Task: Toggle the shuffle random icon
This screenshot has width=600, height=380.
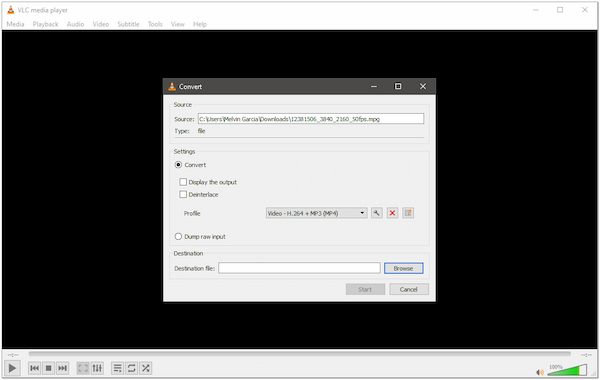Action: tap(145, 368)
